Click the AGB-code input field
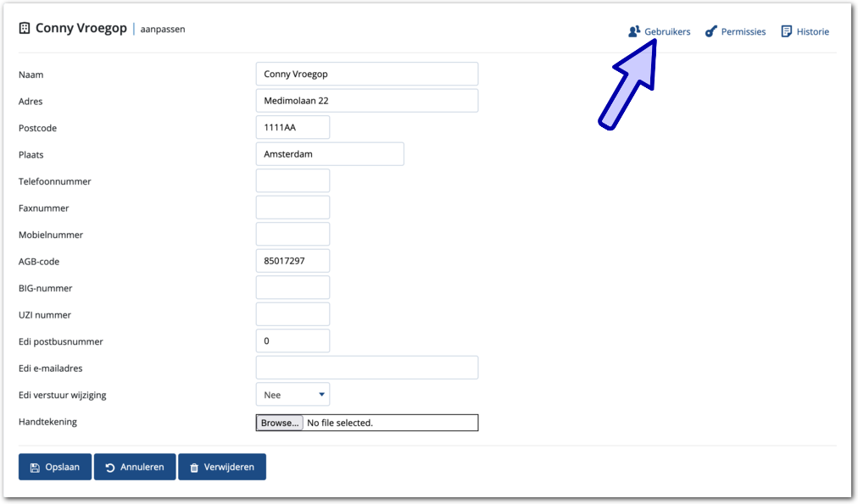The image size is (858, 504). pos(292,261)
